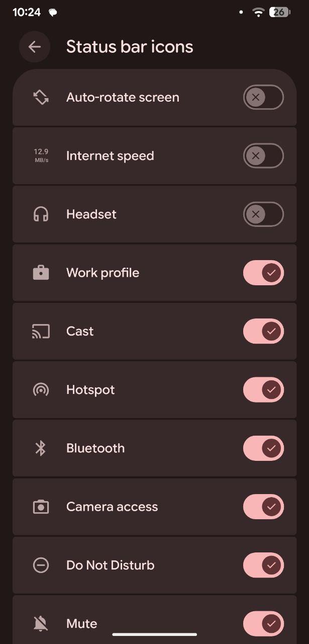The image size is (309, 644).
Task: Tap the Do Not Disturb icon
Action: pyautogui.click(x=41, y=565)
